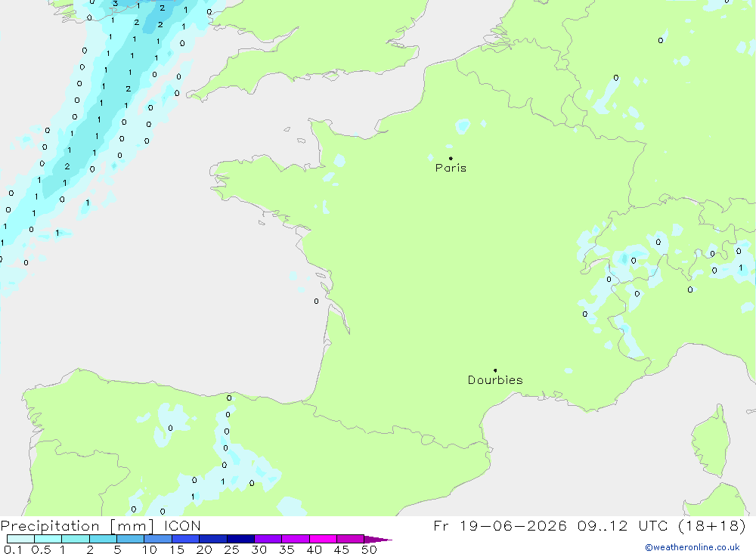Screen dimensions: 756x554
Task: Select the 0.1 mm lightest legend swatch
Action: [20, 539]
